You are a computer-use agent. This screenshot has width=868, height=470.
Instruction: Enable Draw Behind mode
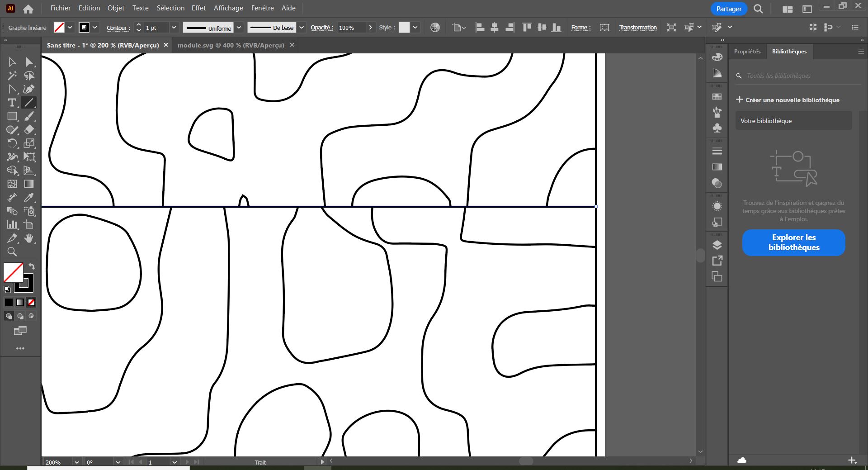coord(20,316)
